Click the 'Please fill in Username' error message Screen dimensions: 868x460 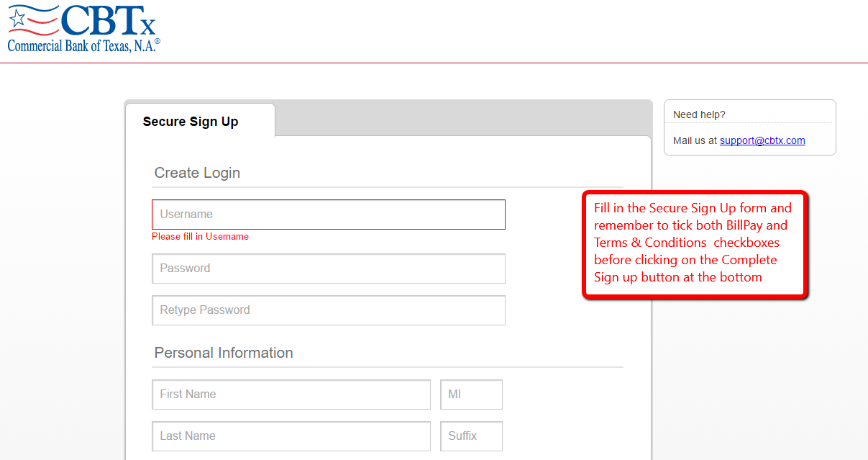tap(200, 236)
